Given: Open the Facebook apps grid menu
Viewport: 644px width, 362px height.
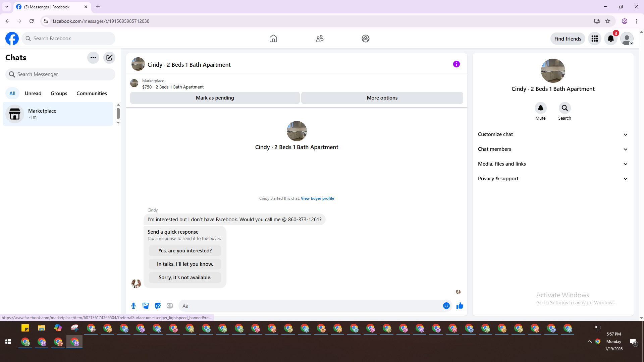Looking at the screenshot, I should tap(594, 39).
